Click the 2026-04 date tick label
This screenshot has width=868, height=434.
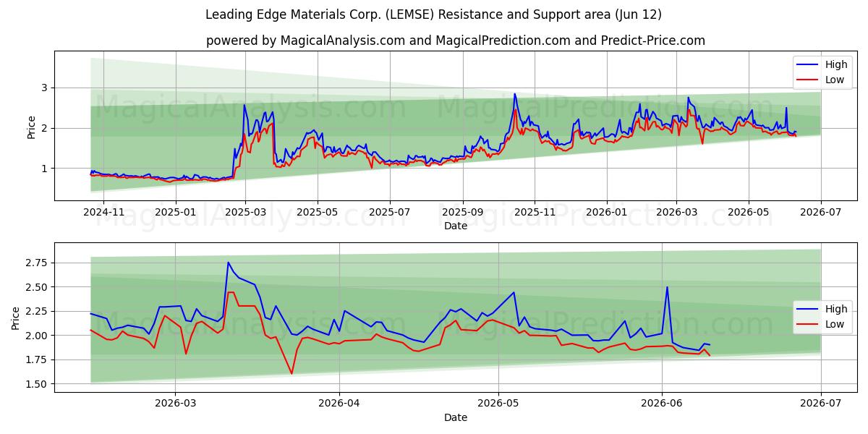(339, 404)
